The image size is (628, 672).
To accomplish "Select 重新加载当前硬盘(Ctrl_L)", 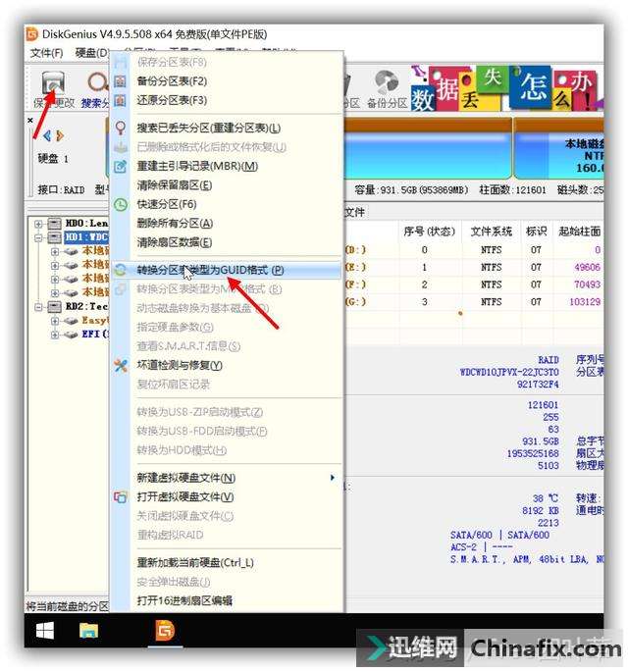I will pos(195,562).
